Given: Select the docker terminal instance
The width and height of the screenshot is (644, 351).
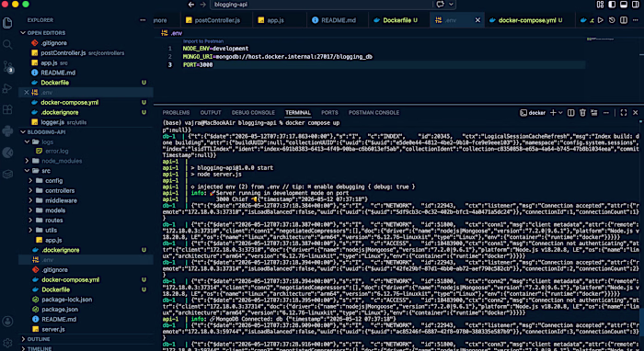Looking at the screenshot, I should pos(533,113).
